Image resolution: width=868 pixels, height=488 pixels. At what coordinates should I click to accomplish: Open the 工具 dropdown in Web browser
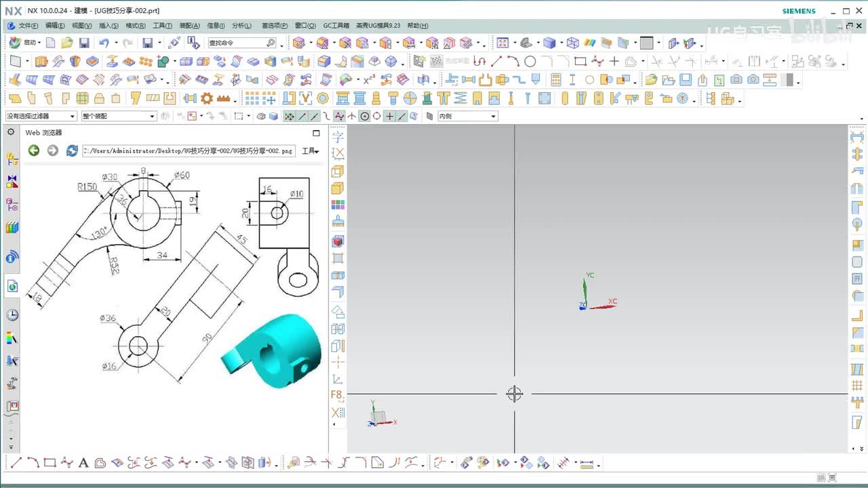(x=310, y=151)
